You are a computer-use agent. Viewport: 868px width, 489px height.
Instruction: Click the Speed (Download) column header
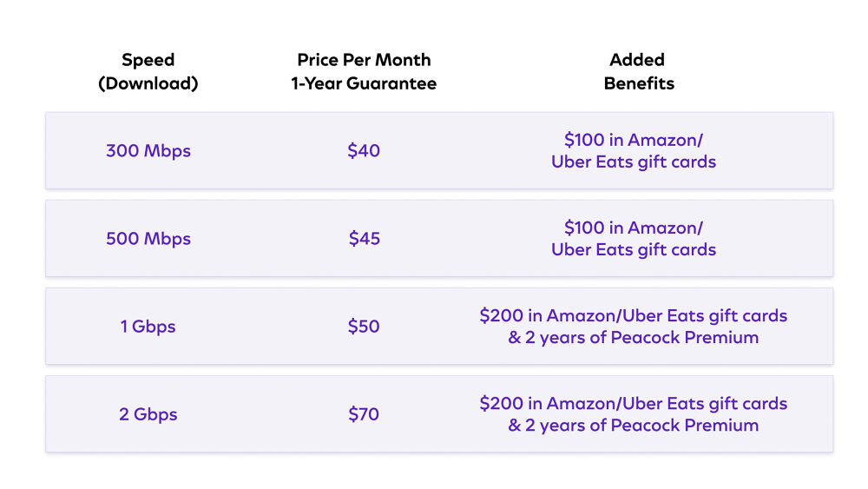[x=148, y=72]
